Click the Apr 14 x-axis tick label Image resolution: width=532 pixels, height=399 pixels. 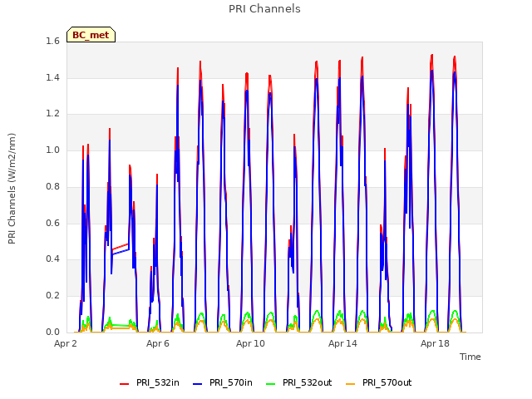(x=342, y=343)
